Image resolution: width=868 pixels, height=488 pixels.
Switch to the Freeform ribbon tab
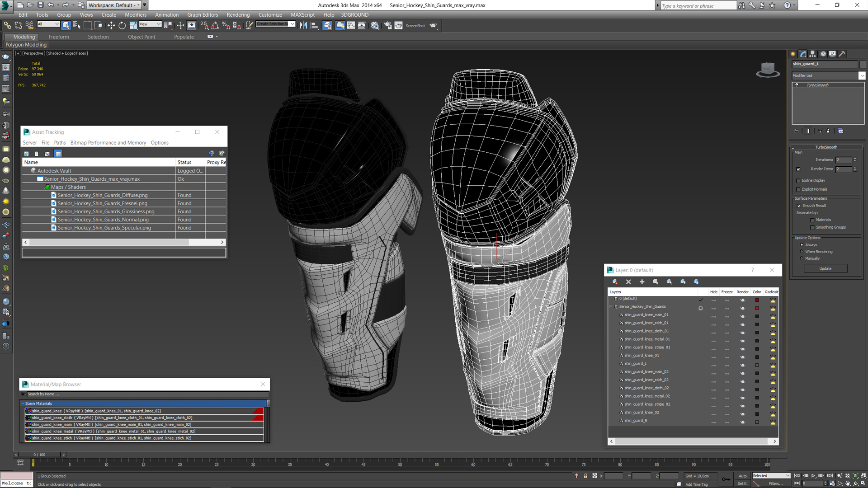point(59,37)
